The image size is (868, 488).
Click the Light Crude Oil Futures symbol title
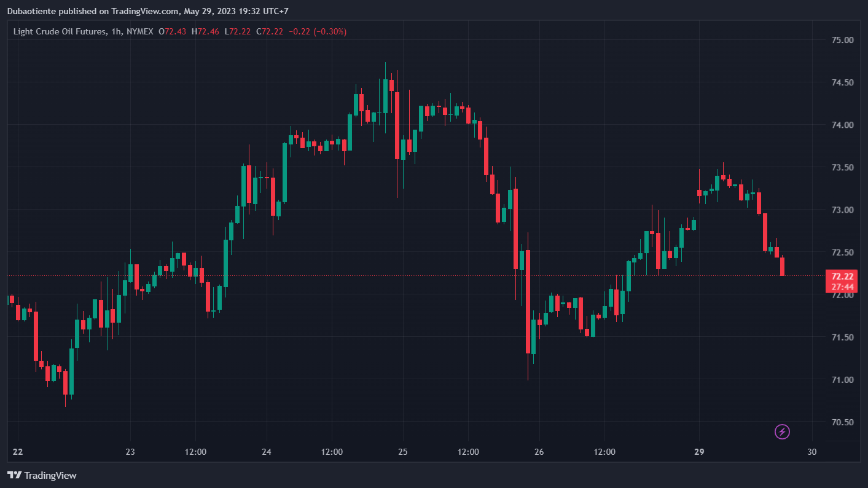click(59, 31)
